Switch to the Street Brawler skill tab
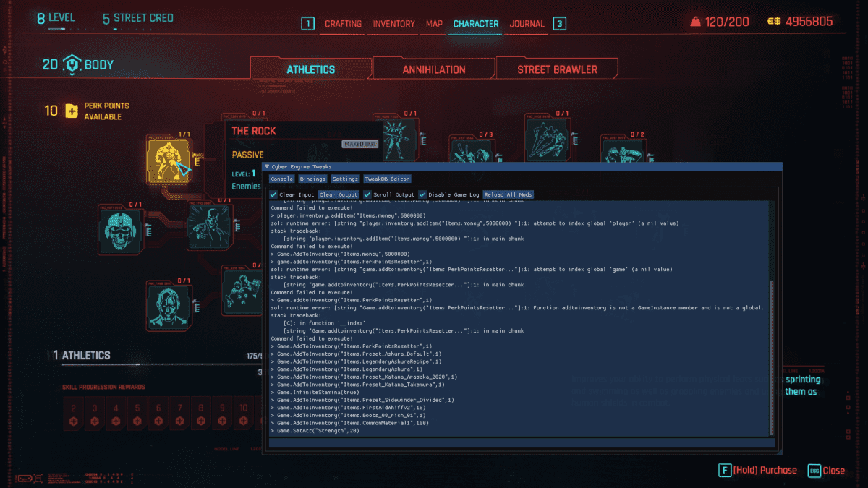The width and height of the screenshot is (868, 488). pyautogui.click(x=557, y=69)
